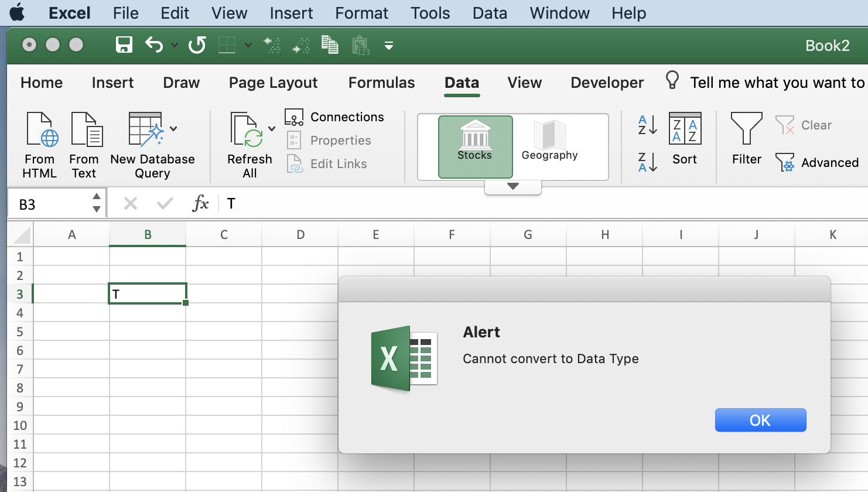Click OK in the Alert dialog
868x492 pixels.
point(760,420)
